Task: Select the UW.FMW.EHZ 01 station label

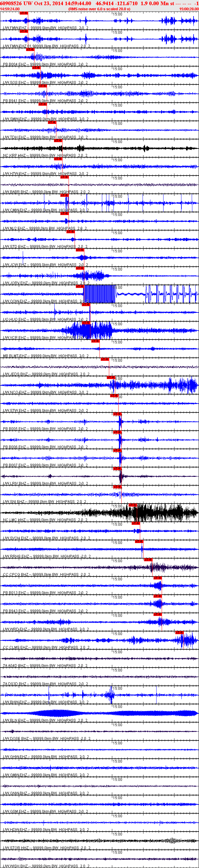Action: point(46,46)
